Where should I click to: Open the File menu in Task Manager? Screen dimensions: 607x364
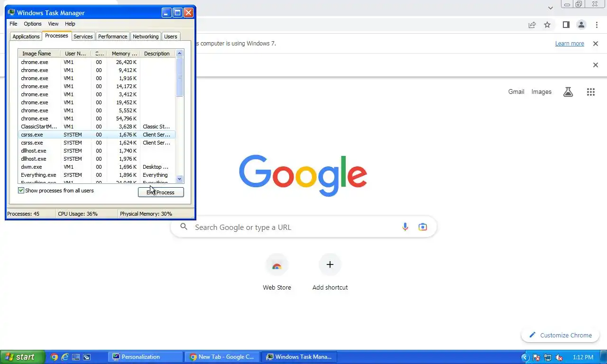coord(13,24)
